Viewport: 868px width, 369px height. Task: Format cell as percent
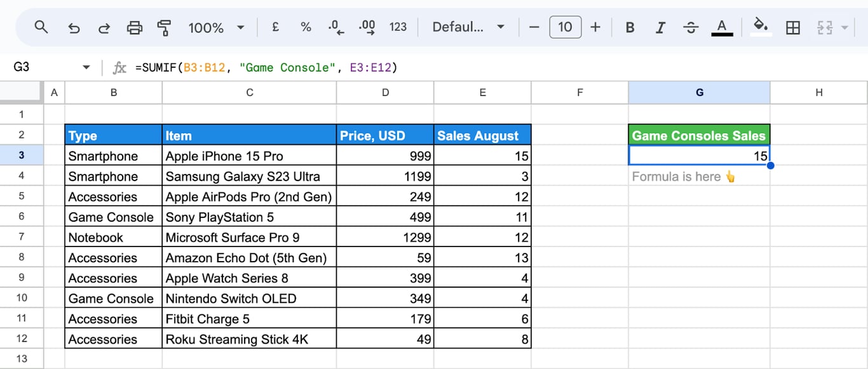point(306,27)
